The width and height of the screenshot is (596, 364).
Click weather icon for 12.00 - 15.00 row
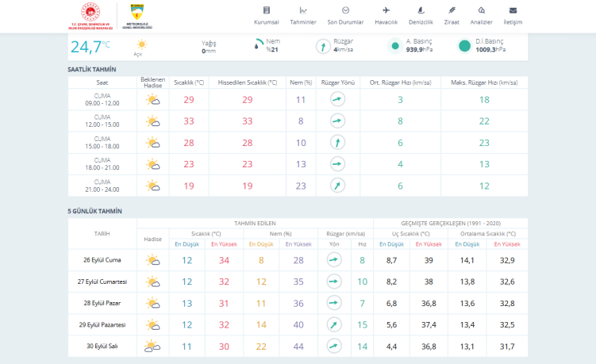click(x=153, y=121)
